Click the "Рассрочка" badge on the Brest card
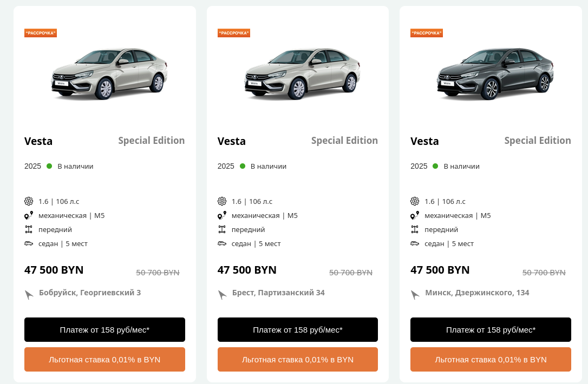This screenshot has height=384, width=588. pyautogui.click(x=234, y=33)
